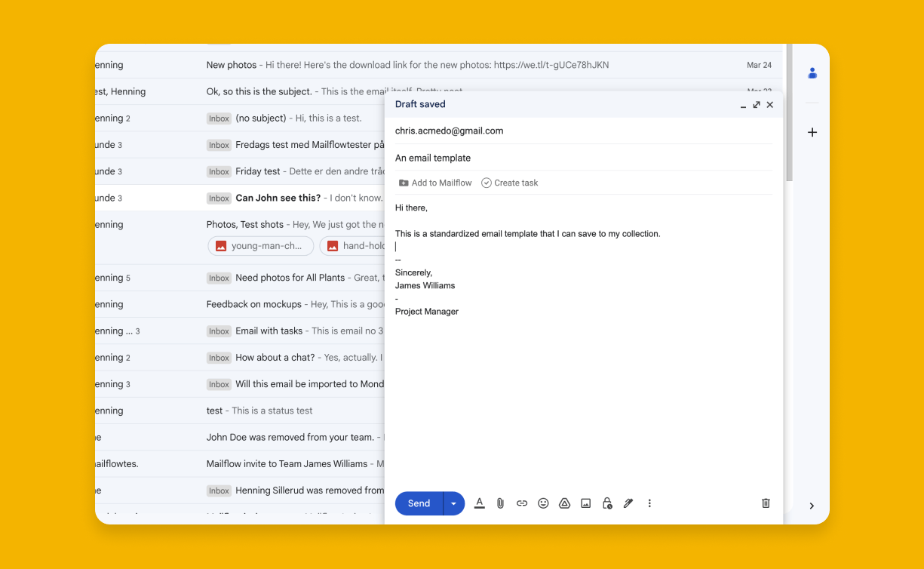Image resolution: width=924 pixels, height=569 pixels.
Task: Open Contacts in the right side panel
Action: click(x=812, y=72)
